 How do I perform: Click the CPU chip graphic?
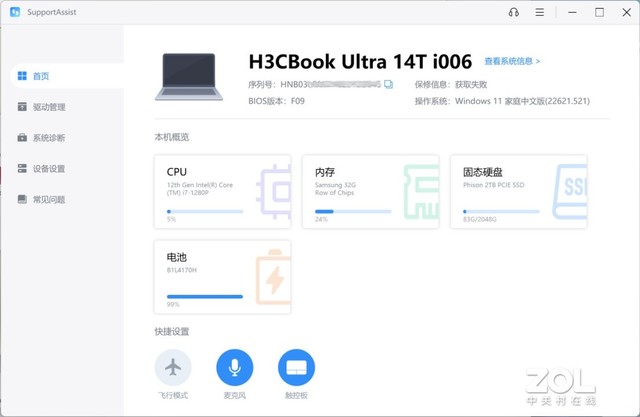click(274, 191)
